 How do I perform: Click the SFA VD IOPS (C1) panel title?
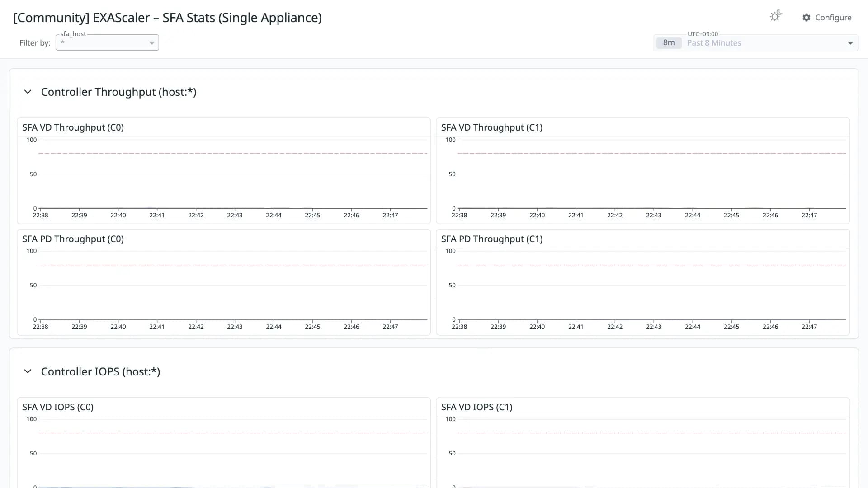click(x=477, y=407)
